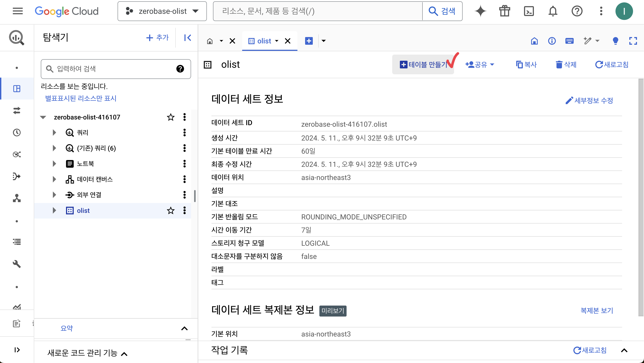The image size is (644, 363).
Task: Click the gift free trial icon
Action: pos(504,11)
